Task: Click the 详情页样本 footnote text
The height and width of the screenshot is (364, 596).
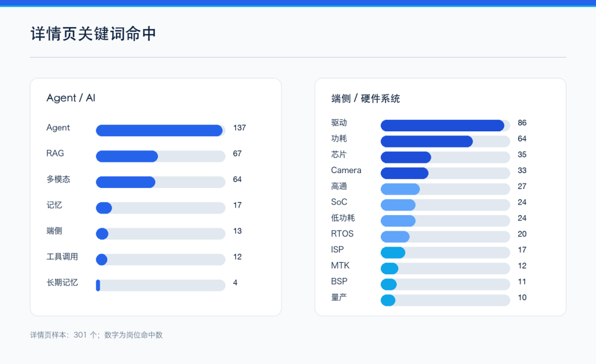Action: [x=96, y=335]
